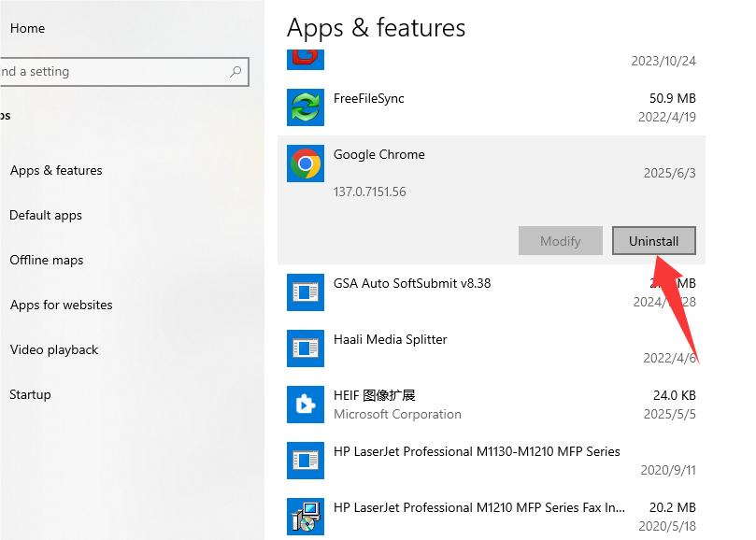Click the greyed Modify button
This screenshot has width=756, height=540.
coord(561,241)
